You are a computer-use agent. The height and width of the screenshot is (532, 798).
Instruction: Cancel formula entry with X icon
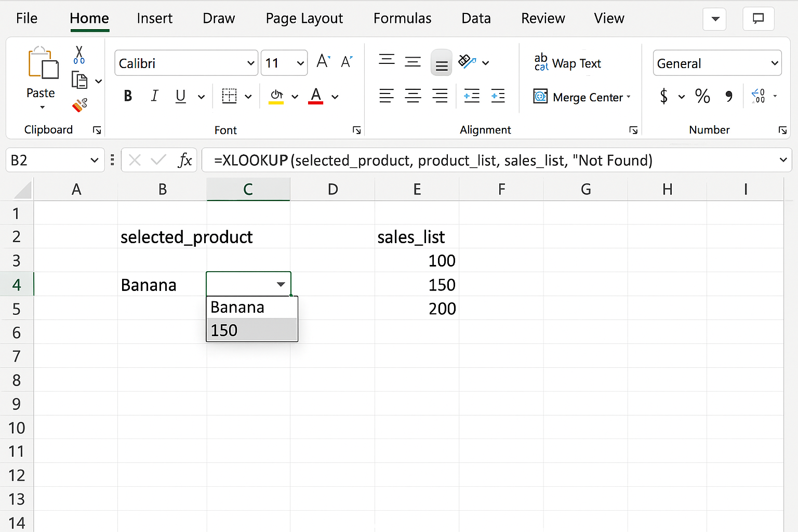pyautogui.click(x=135, y=160)
